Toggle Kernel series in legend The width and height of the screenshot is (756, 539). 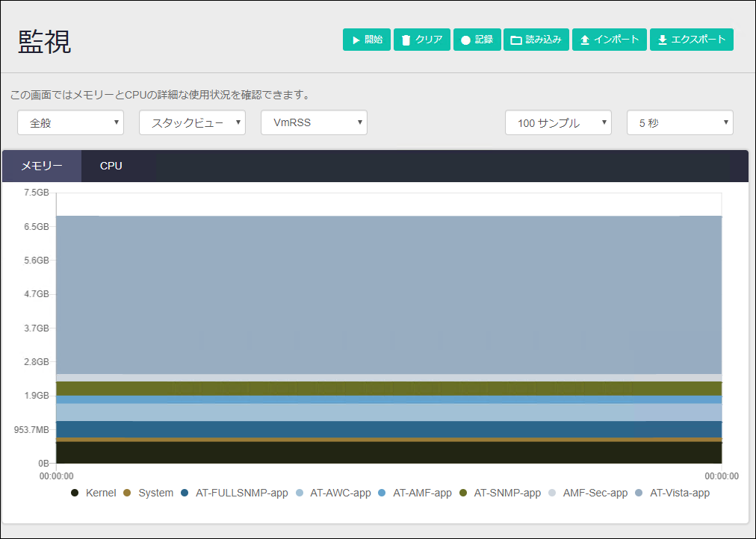pos(93,493)
